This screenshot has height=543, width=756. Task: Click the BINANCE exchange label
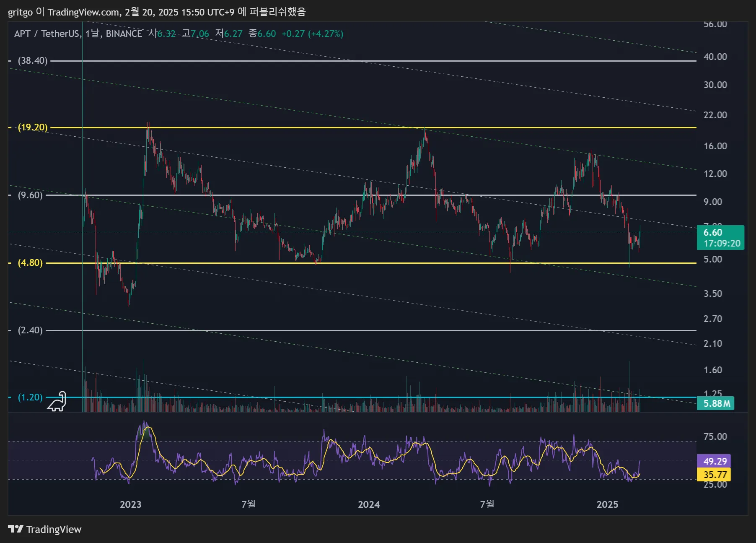pyautogui.click(x=124, y=34)
